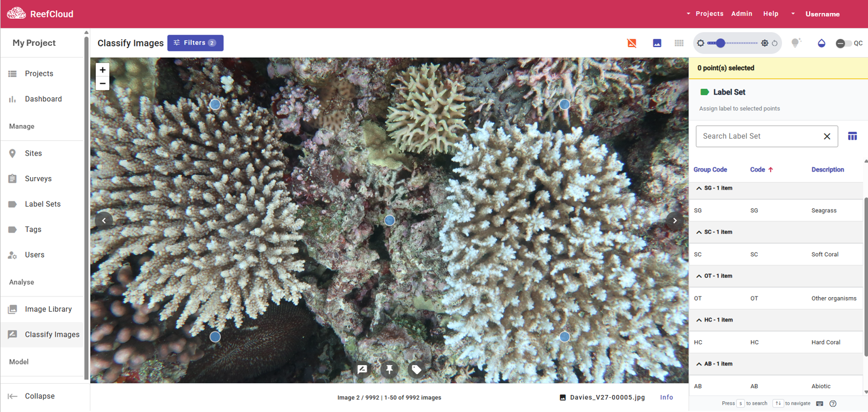
Task: Collapse the SG - 1 item group
Action: [x=699, y=188]
